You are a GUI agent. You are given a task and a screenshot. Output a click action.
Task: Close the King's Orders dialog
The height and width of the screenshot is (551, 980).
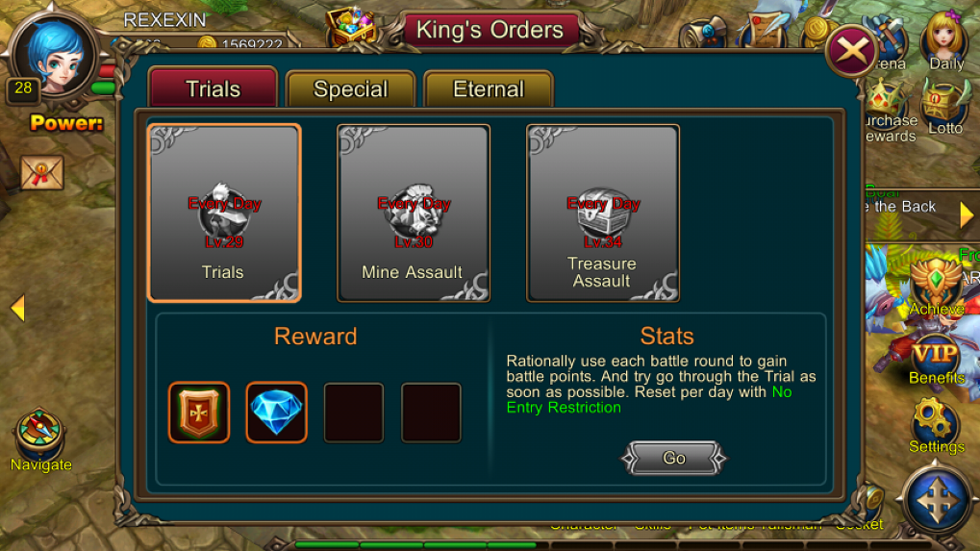[851, 51]
